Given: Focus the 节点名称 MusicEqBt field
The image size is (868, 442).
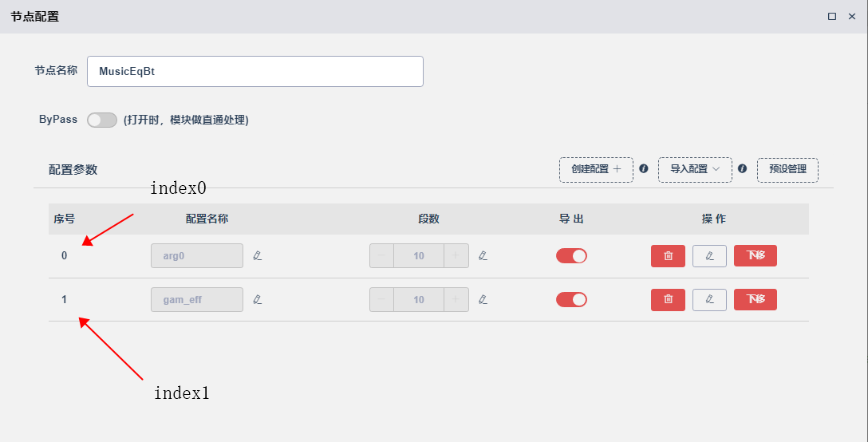Looking at the screenshot, I should pyautogui.click(x=255, y=71).
